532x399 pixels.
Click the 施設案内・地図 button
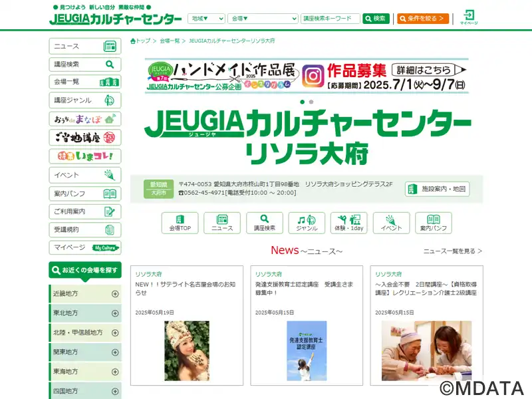click(x=437, y=189)
